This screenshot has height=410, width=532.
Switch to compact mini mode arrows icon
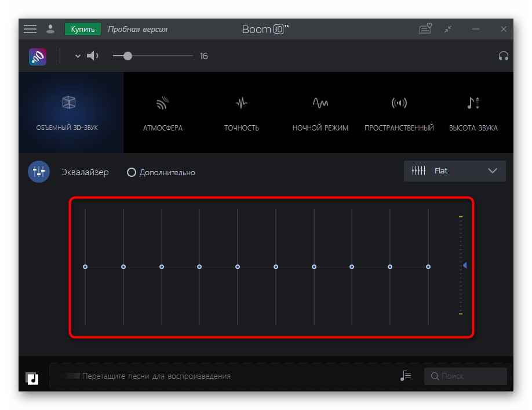(448, 29)
